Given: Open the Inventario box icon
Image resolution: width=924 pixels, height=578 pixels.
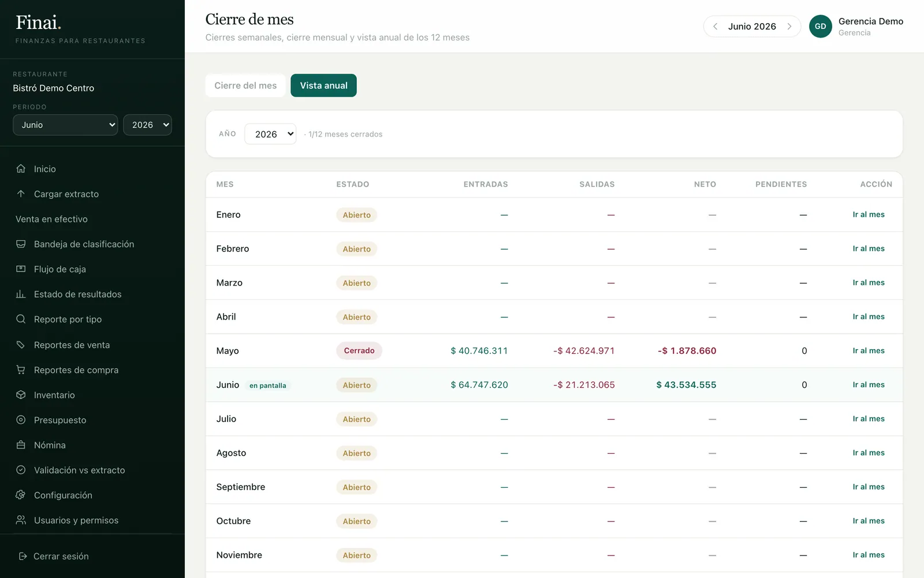Looking at the screenshot, I should click(21, 395).
